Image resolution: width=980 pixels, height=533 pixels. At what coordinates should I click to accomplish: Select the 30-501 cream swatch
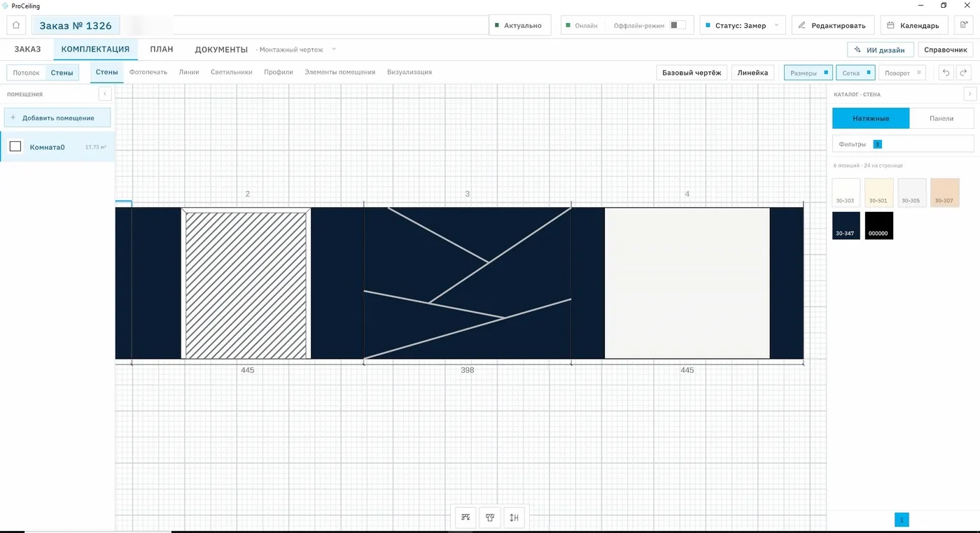coord(878,192)
